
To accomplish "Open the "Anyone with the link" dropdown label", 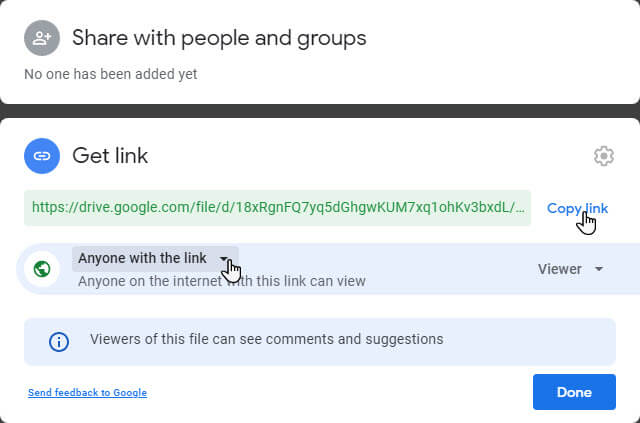I will [x=142, y=258].
